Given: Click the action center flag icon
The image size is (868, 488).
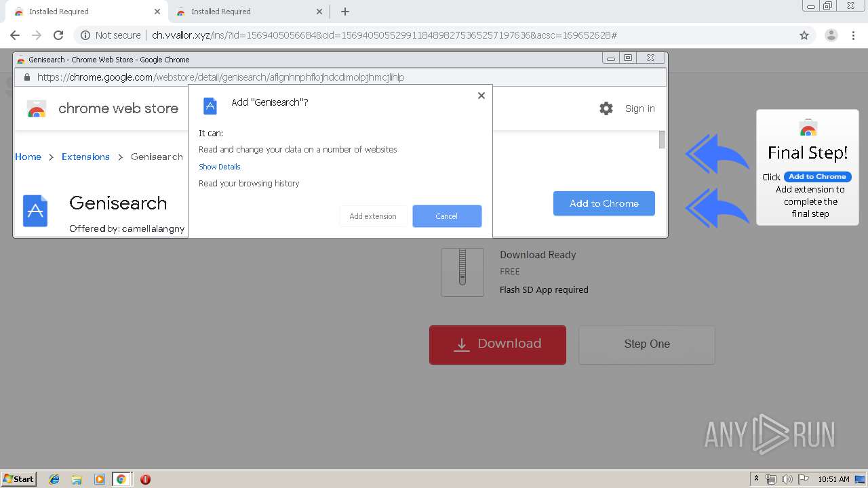Looking at the screenshot, I should pos(804,479).
